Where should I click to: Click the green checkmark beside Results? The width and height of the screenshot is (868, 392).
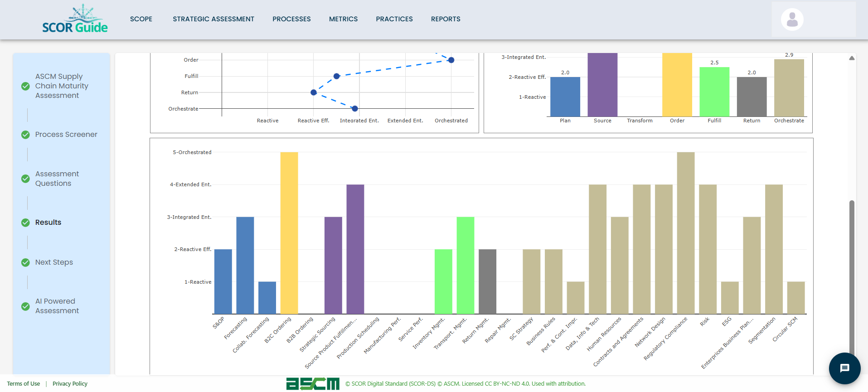[x=26, y=223]
